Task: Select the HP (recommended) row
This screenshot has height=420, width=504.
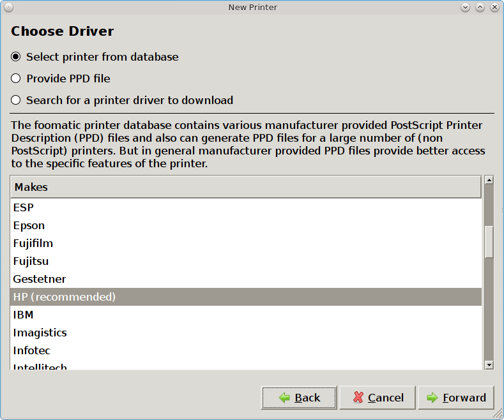Action: [245, 297]
